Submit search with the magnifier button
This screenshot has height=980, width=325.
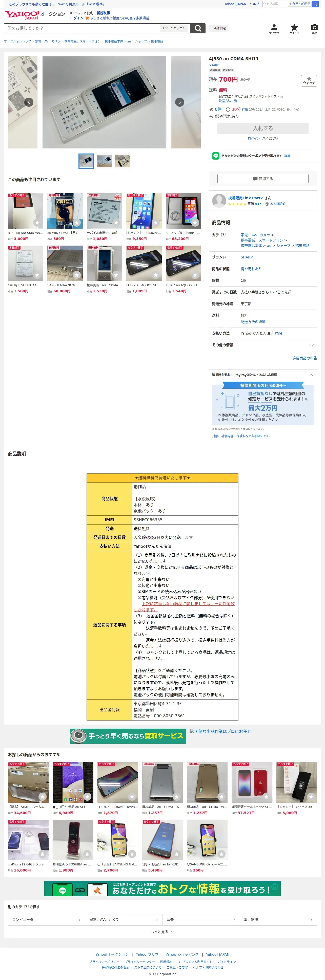pyautogui.click(x=197, y=28)
